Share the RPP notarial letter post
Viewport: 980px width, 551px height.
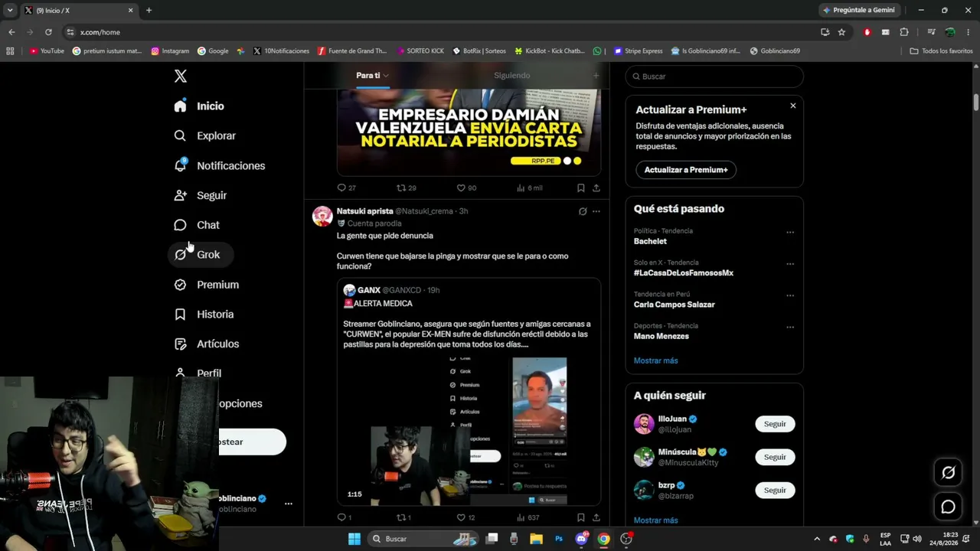[x=596, y=187]
